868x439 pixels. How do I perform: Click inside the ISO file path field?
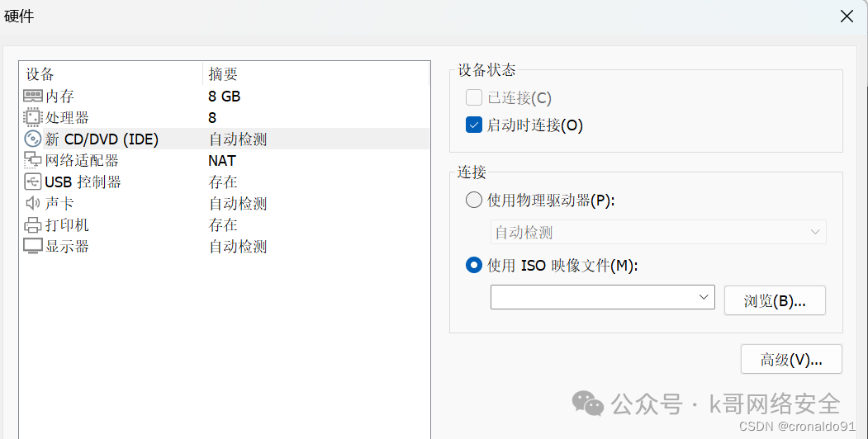[x=591, y=297]
